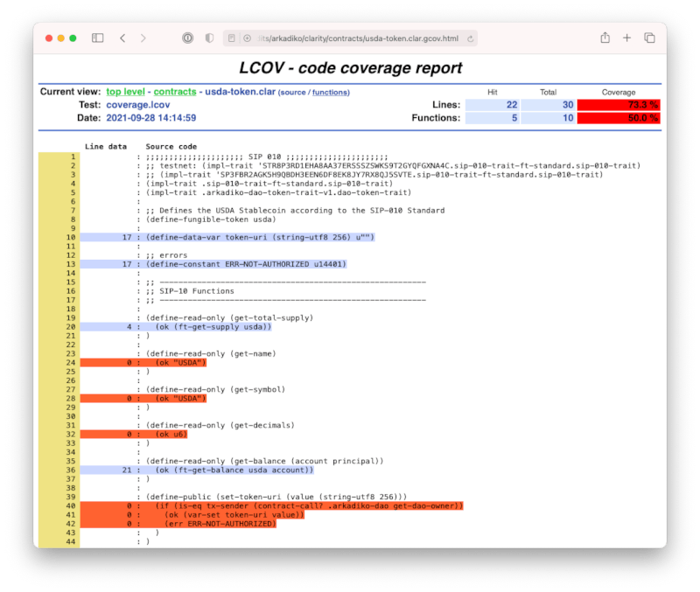Click line 4 impl-trait sip-010-trait

coord(269,184)
